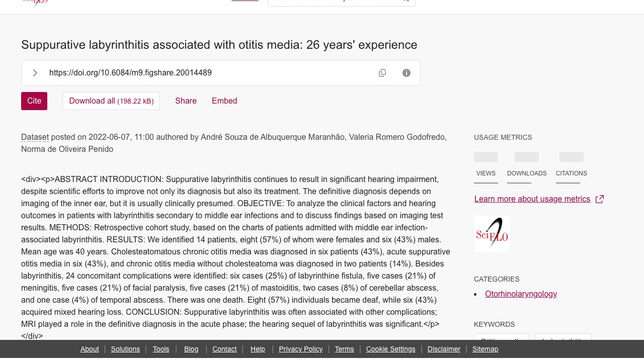This screenshot has width=644, height=362.
Task: Click the search magnifier icon in header
Action: 406,2
